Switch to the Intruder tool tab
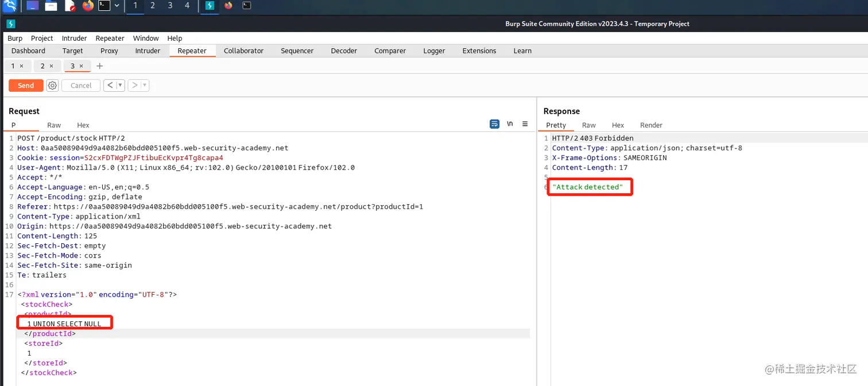 coord(148,50)
